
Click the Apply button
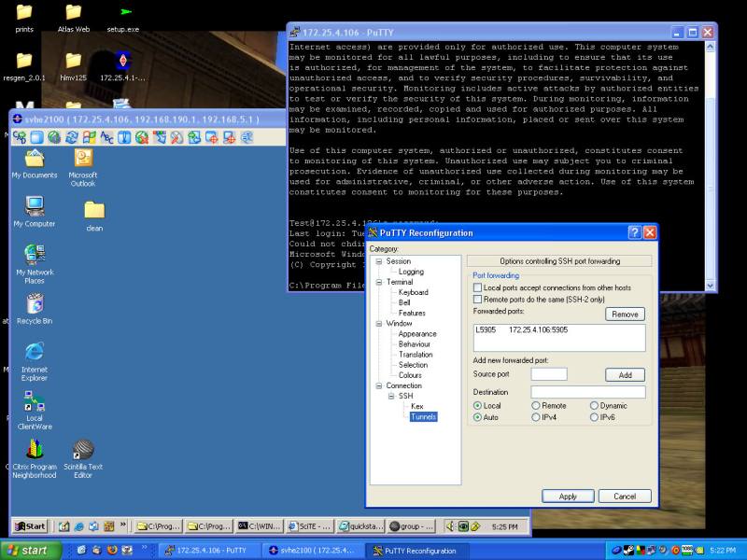(568, 497)
